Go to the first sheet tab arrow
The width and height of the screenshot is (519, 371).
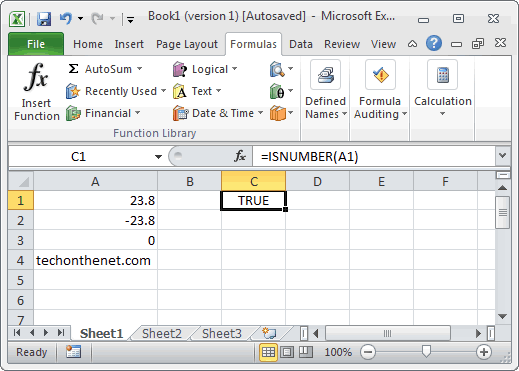coord(17,332)
